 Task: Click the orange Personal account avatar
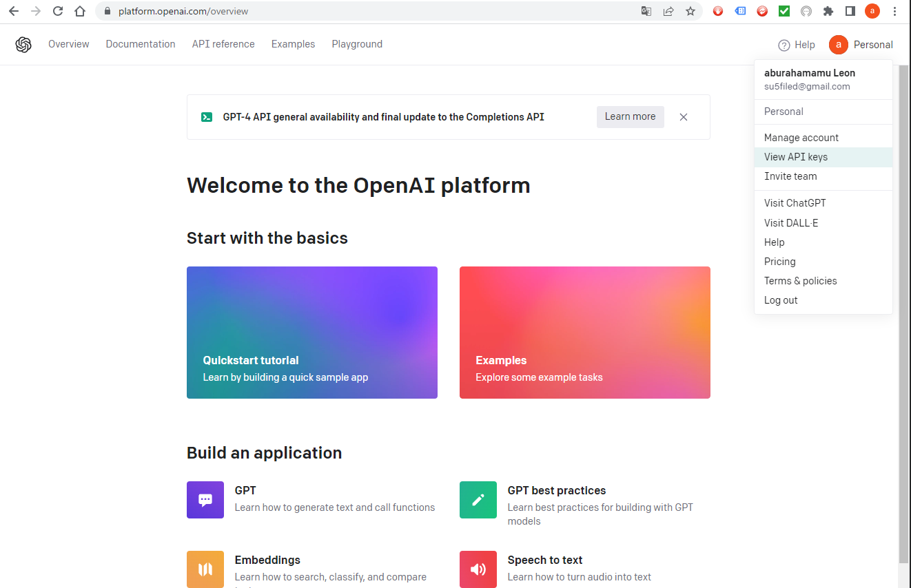point(839,45)
